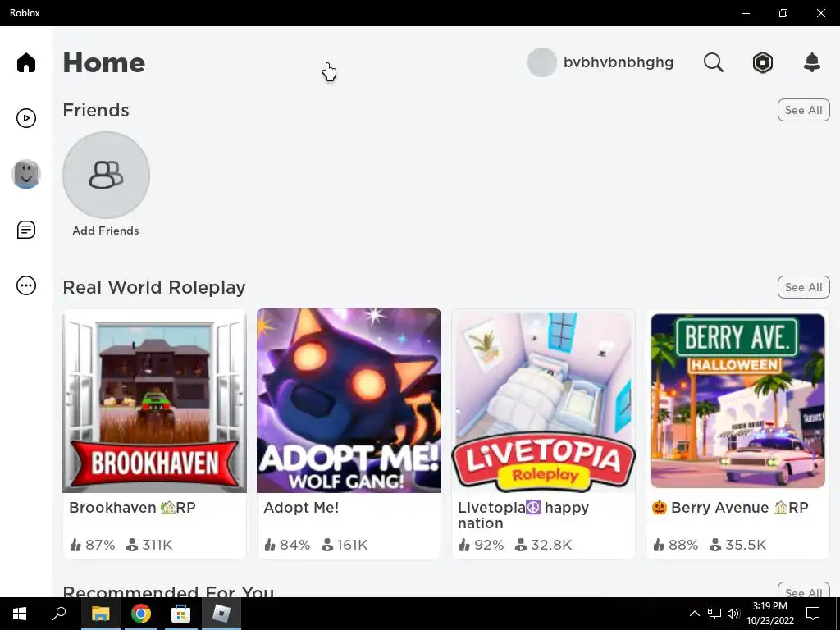Image resolution: width=840 pixels, height=630 pixels.
Task: Open the Livetopia Roleplay thumbnail
Action: click(543, 400)
